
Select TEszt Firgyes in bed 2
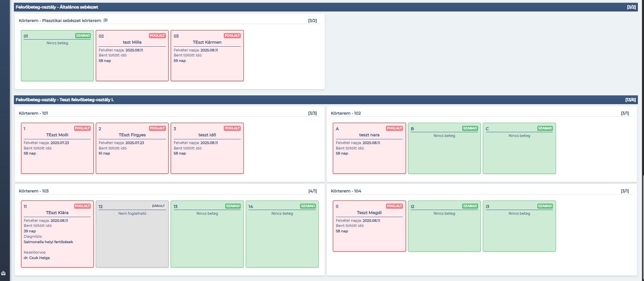click(132, 148)
